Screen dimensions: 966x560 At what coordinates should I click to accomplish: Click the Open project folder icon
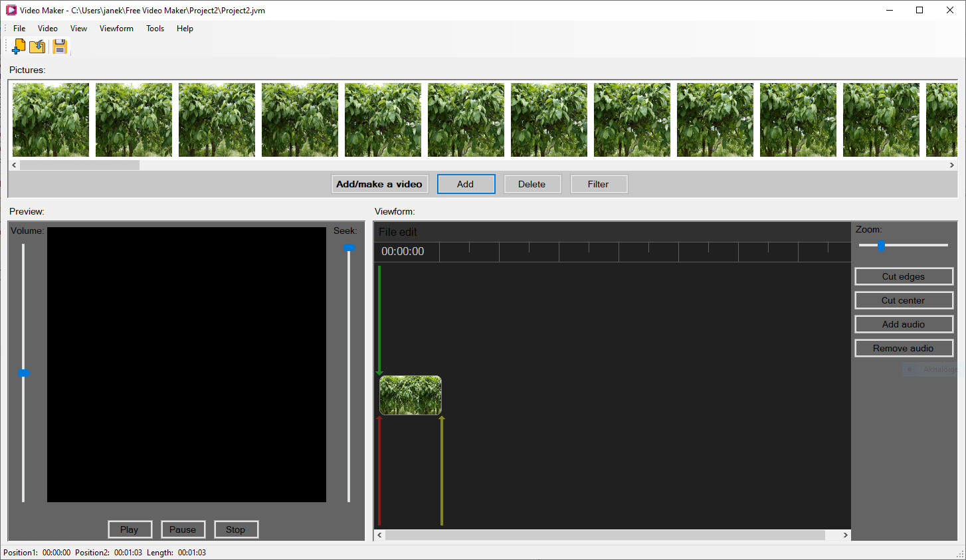pos(38,47)
